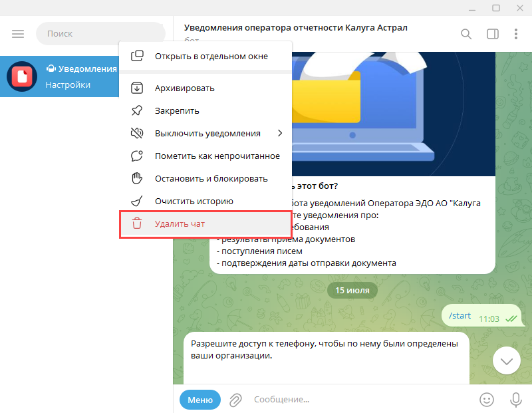Select 'Открыть в отдельном окне' menu item
The width and height of the screenshot is (532, 413).
205,56
